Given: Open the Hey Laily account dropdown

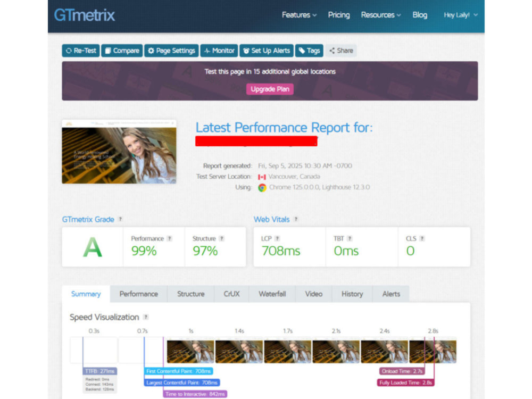Looking at the screenshot, I should click(x=461, y=15).
